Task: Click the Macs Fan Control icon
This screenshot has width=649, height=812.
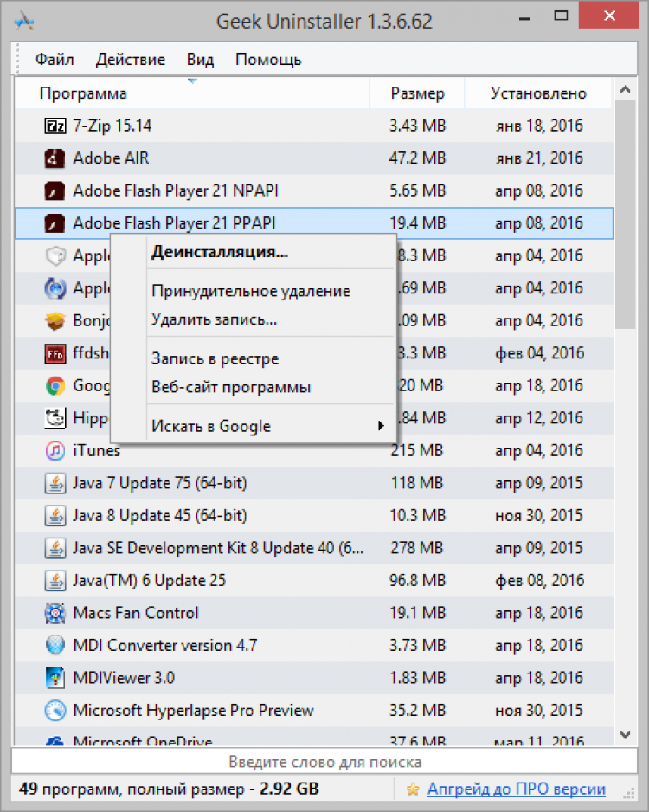Action: (x=55, y=613)
